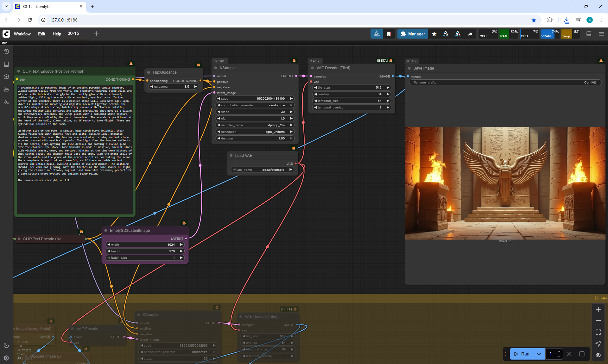Toggle the bottom panel icon

coord(589,34)
